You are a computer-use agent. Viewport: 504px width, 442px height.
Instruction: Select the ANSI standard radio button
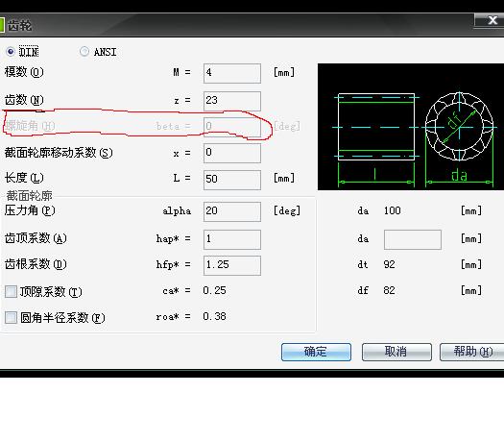click(x=84, y=51)
